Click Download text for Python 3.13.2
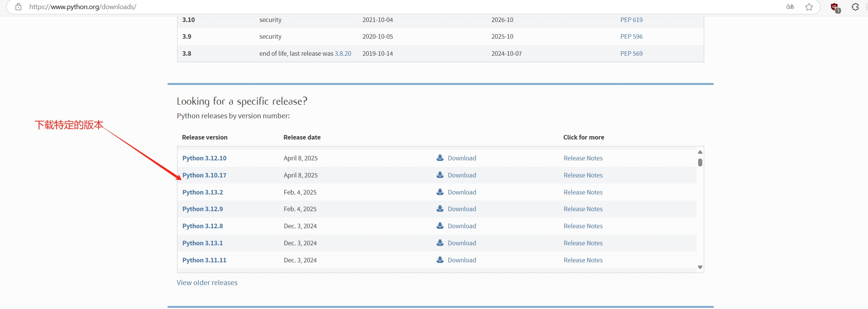 pyautogui.click(x=462, y=192)
